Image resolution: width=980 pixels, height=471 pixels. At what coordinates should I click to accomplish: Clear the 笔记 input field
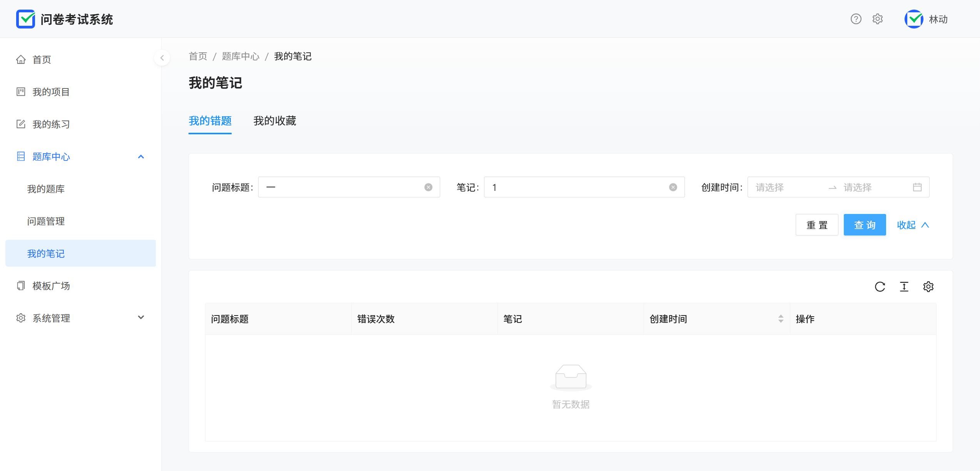[x=673, y=187]
